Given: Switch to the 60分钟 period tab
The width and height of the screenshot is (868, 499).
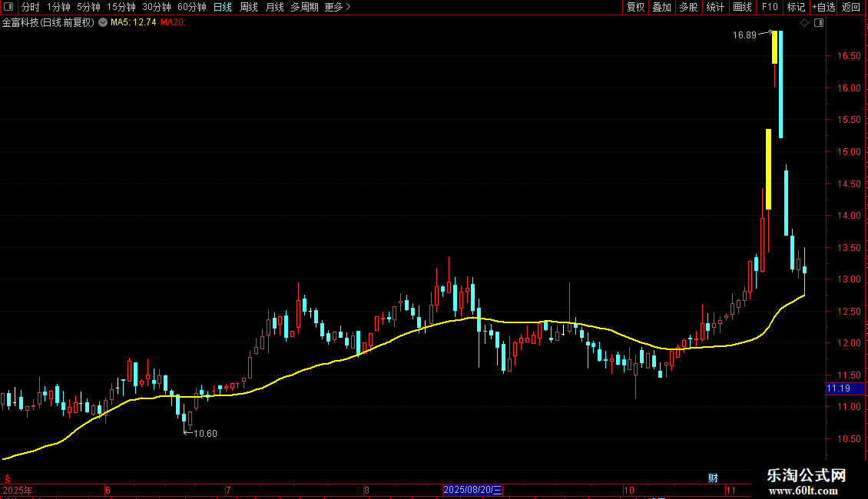Looking at the screenshot, I should coord(192,7).
